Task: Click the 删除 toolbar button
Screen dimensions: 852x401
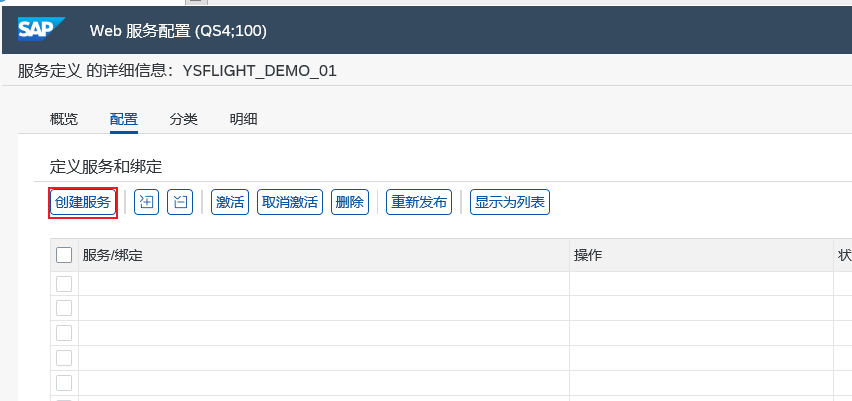Action: click(350, 202)
